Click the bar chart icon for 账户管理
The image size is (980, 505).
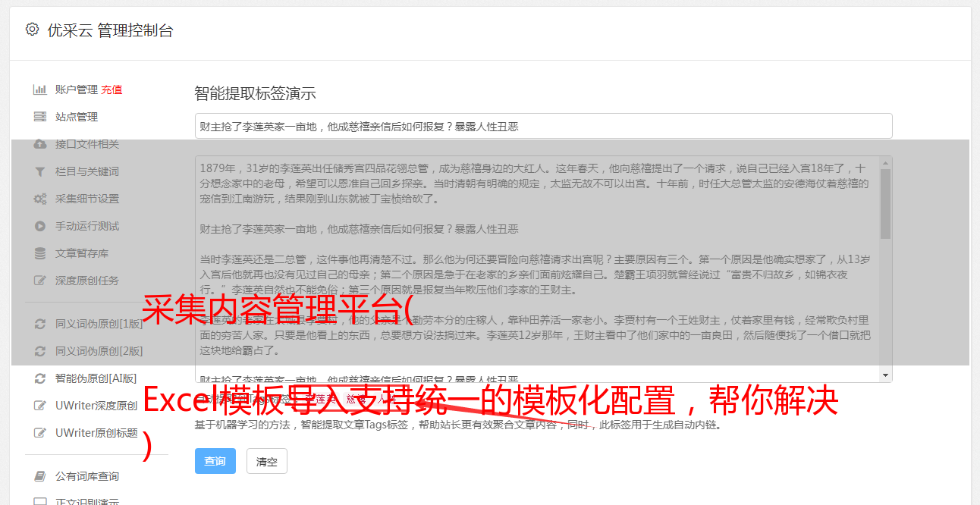[40, 89]
